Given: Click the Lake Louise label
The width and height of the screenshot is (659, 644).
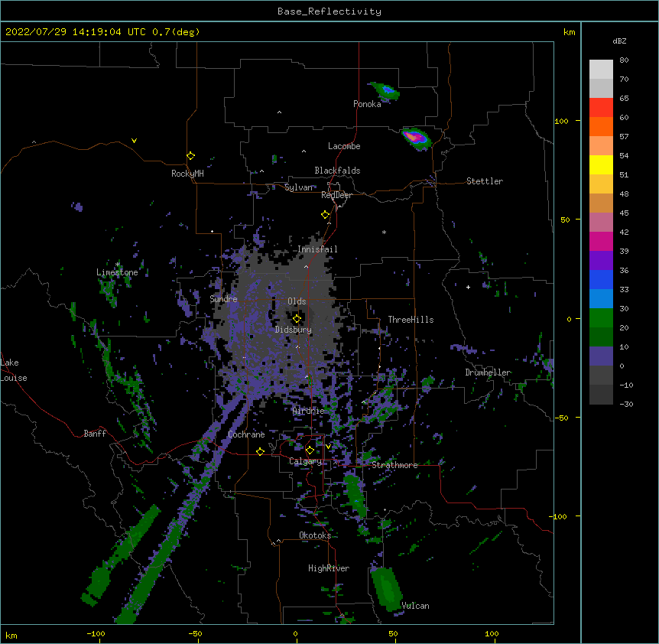Looking at the screenshot, I should [14, 370].
